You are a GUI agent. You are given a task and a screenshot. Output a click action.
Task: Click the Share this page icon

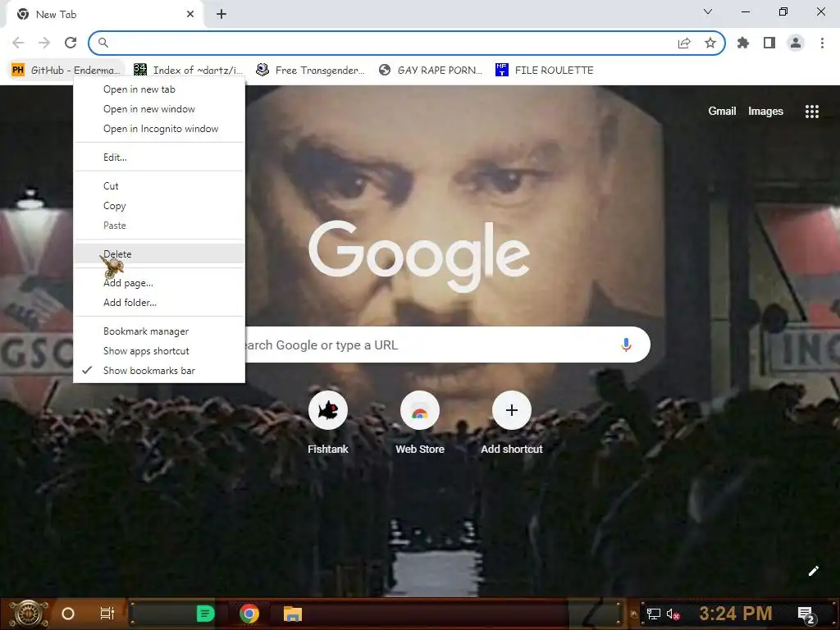point(684,43)
